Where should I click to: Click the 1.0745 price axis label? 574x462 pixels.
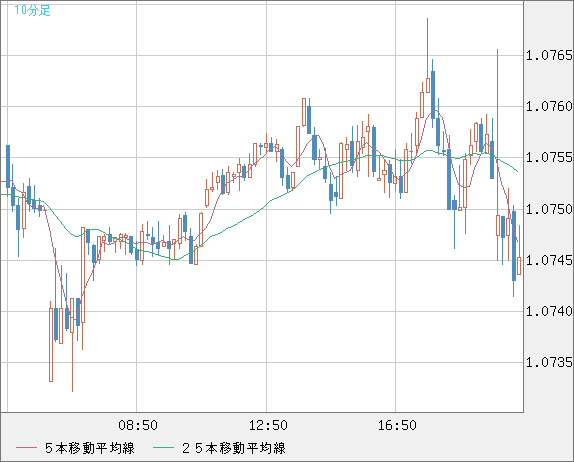pos(549,260)
